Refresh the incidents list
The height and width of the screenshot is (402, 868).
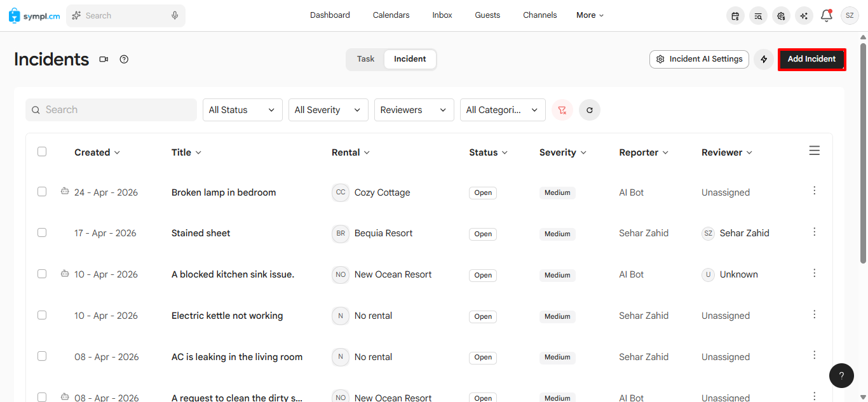click(x=590, y=110)
